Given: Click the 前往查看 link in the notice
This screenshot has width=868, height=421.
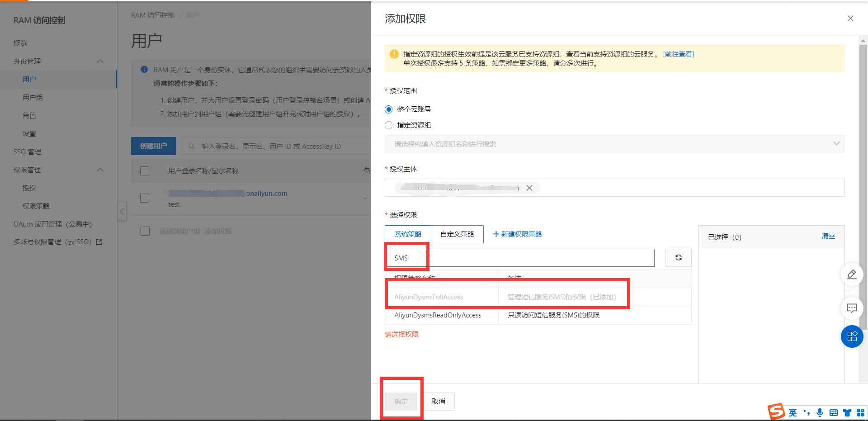Looking at the screenshot, I should [678, 54].
